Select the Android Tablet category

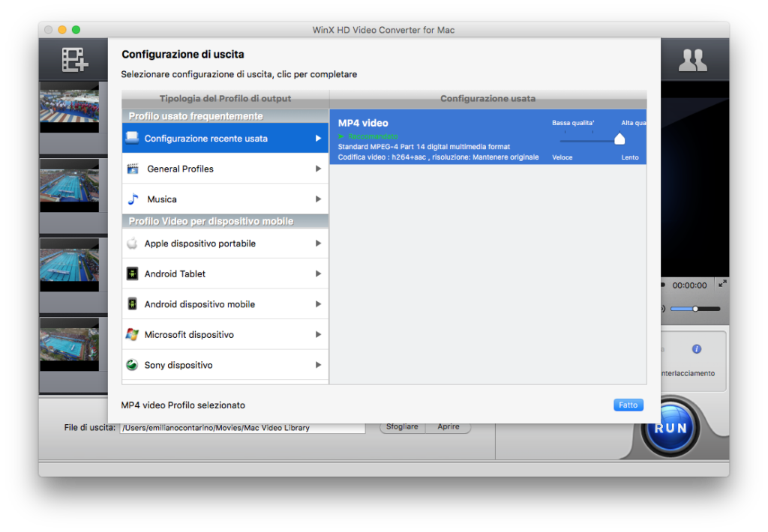click(x=225, y=273)
